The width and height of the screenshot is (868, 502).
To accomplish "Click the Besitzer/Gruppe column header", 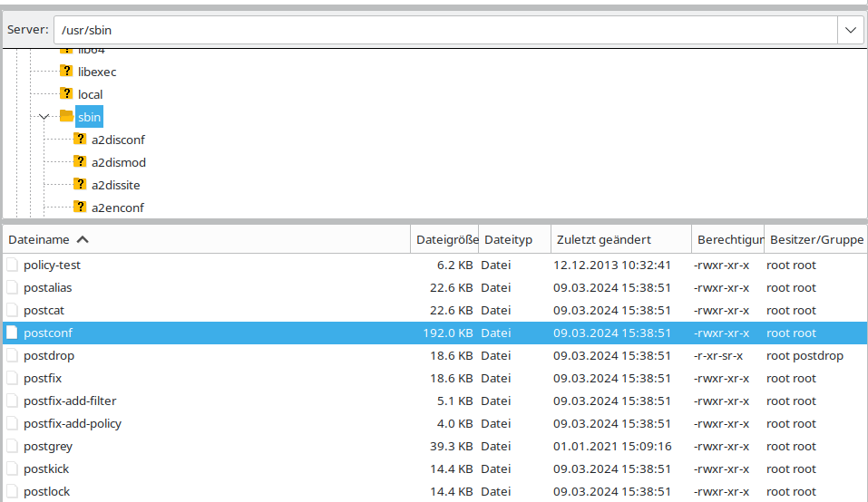I will tap(815, 240).
